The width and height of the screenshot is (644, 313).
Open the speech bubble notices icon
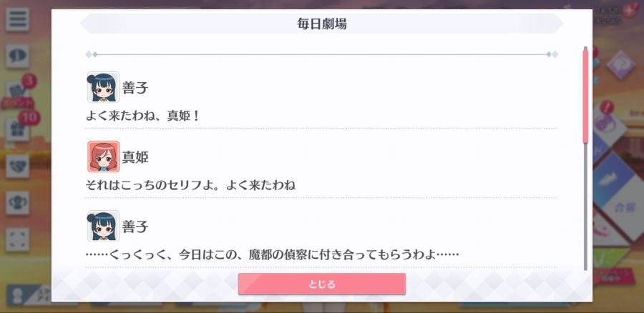click(17, 56)
